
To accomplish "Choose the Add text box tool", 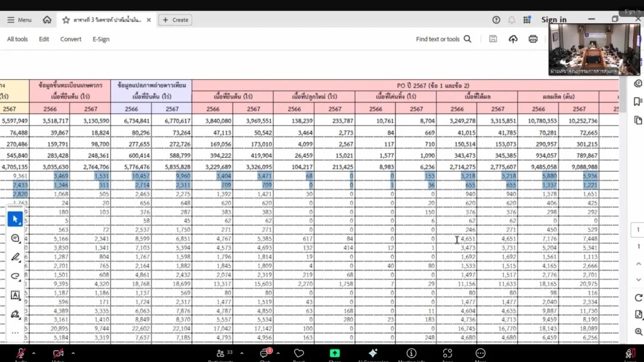I will point(15,295).
